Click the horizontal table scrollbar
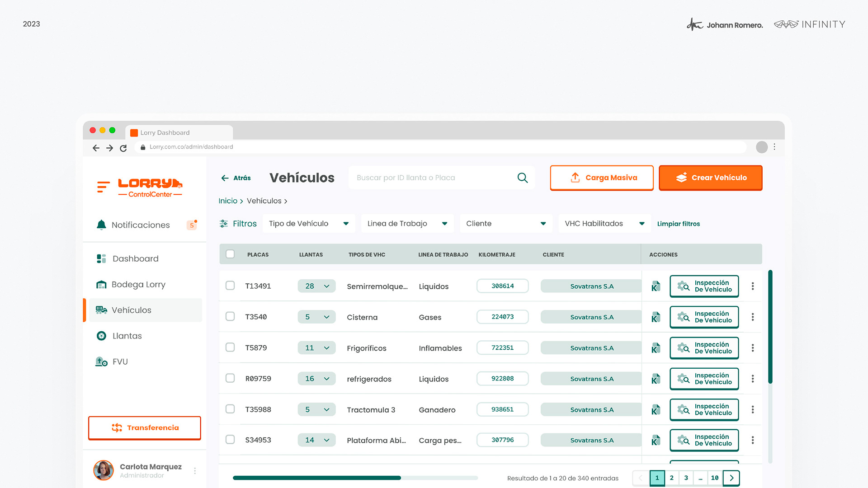Screen dimensions: 868x488 (x=316, y=478)
